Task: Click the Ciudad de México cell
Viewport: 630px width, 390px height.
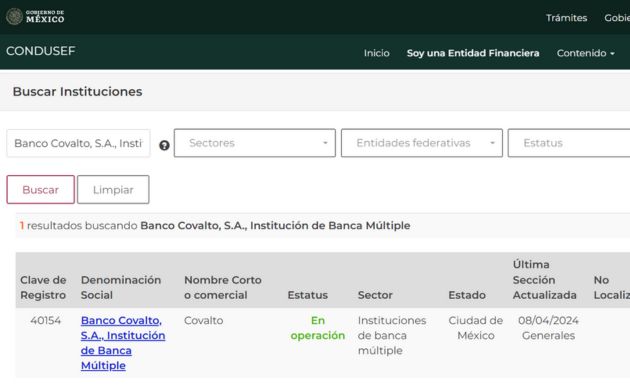Action: [476, 328]
